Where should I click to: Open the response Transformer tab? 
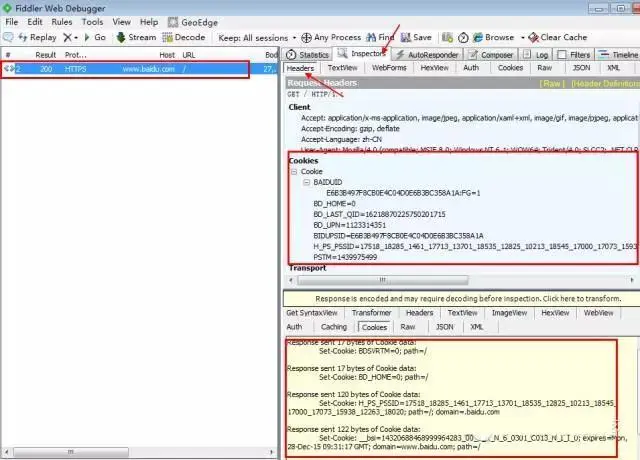click(371, 313)
